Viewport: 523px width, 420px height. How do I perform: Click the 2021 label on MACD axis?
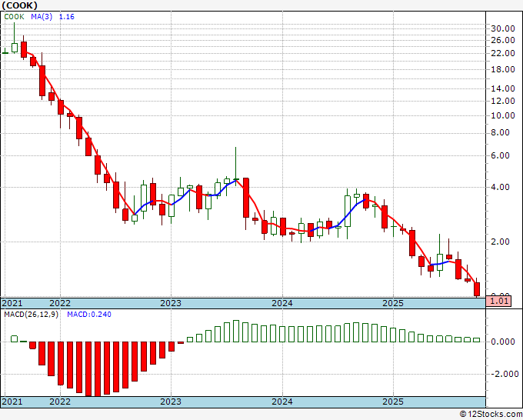click(12, 402)
